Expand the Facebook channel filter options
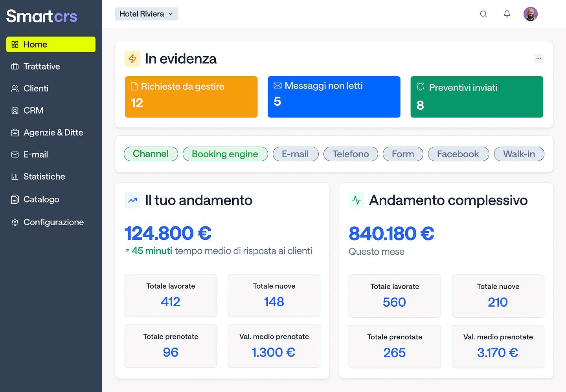566x392 pixels. pyautogui.click(x=458, y=154)
